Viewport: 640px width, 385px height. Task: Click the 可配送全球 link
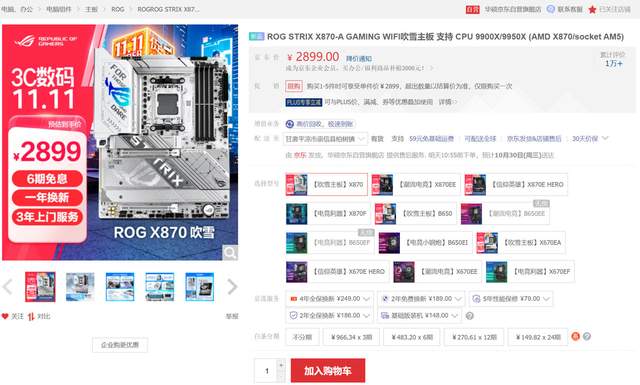[x=480, y=139]
